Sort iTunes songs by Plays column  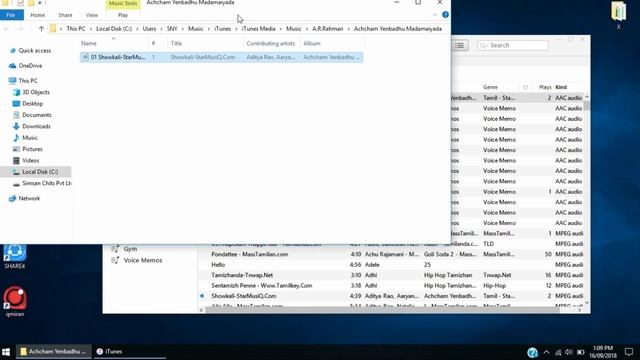[x=545, y=87]
